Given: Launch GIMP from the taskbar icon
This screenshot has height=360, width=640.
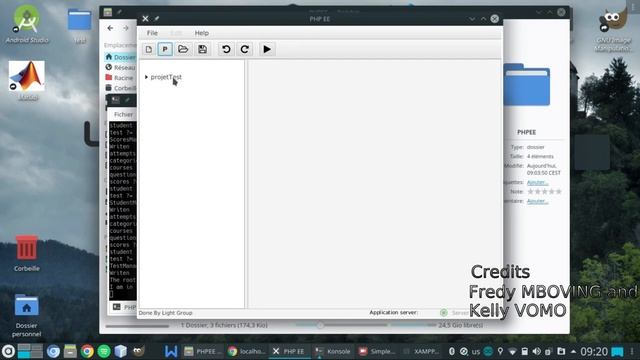Looking at the screenshot, I should [x=138, y=351].
